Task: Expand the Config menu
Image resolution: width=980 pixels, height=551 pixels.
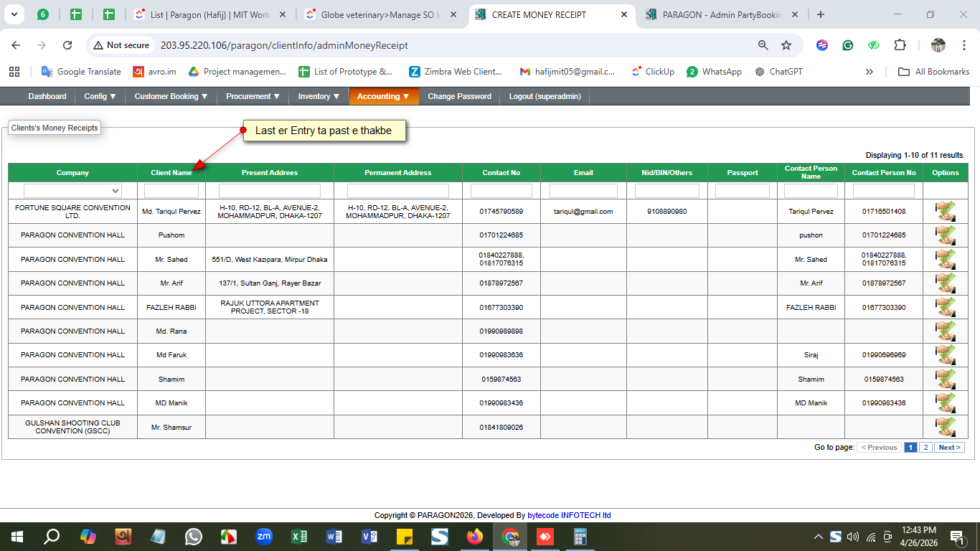Action: (100, 96)
